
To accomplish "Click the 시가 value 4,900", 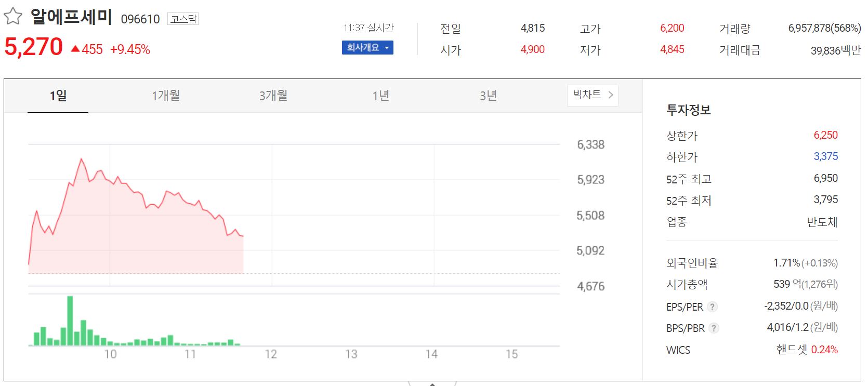I will tap(533, 49).
